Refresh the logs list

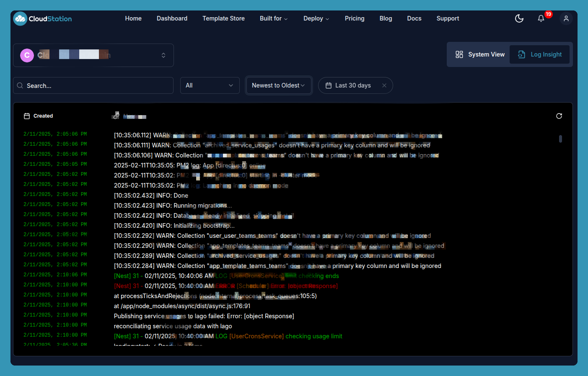[x=559, y=116]
